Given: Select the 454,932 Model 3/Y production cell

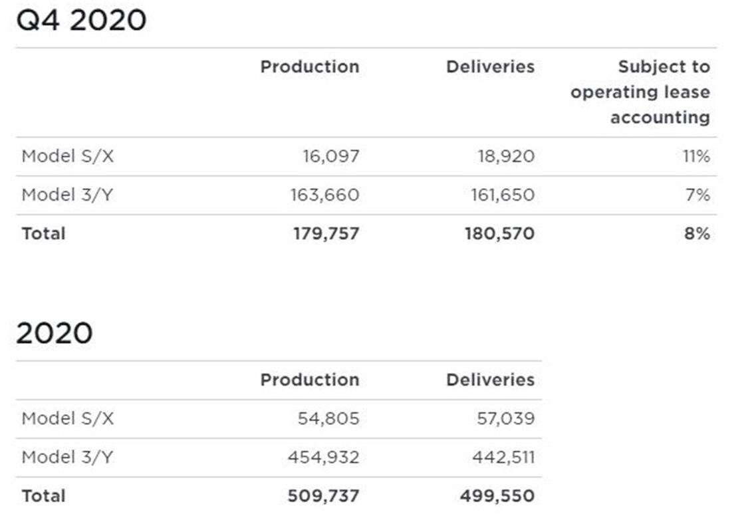Looking at the screenshot, I should point(323,457).
